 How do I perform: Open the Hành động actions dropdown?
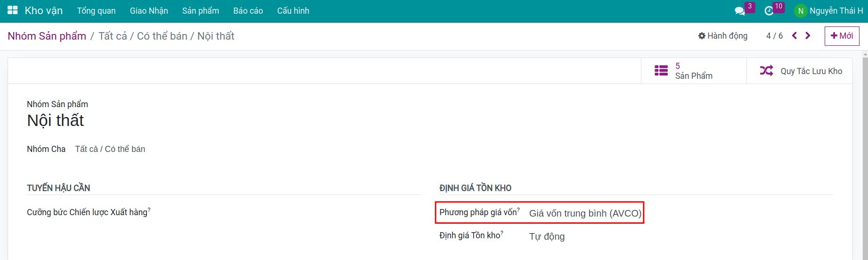click(723, 36)
